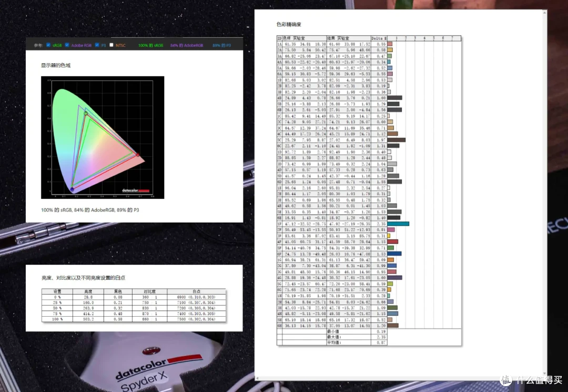Select the '黑色' column header
568x392 pixels.
(118, 292)
